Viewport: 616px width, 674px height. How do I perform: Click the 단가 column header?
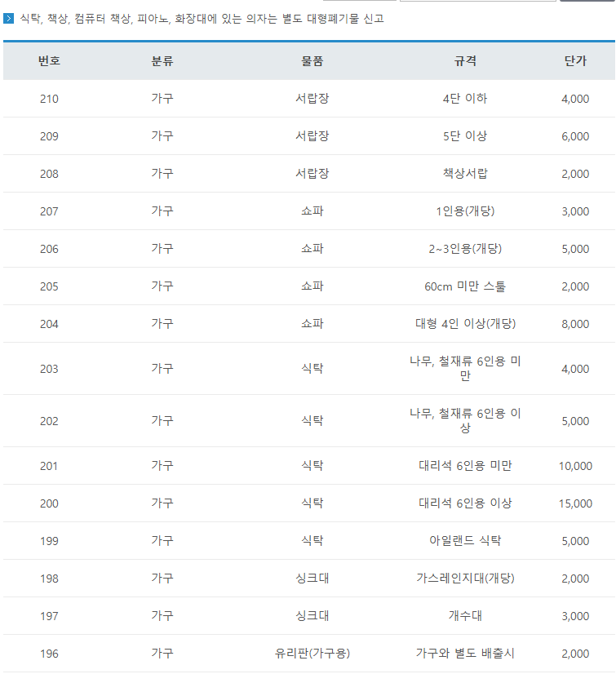[575, 61]
